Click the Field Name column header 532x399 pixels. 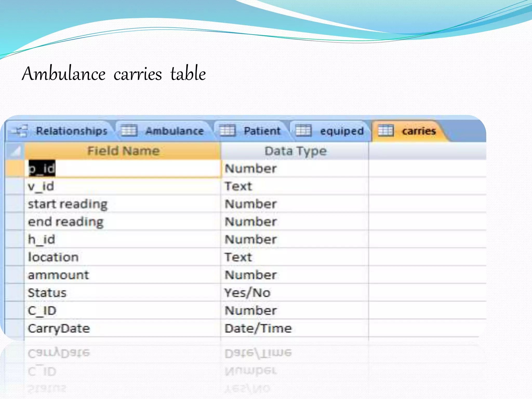point(123,151)
